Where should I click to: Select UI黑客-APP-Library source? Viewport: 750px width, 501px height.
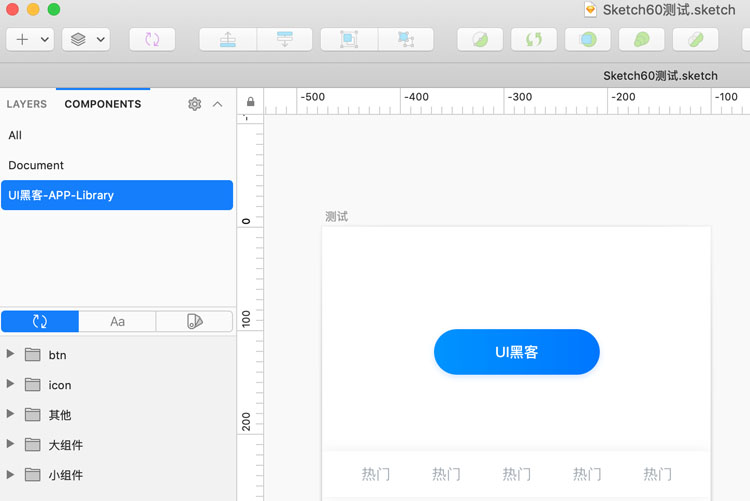117,195
